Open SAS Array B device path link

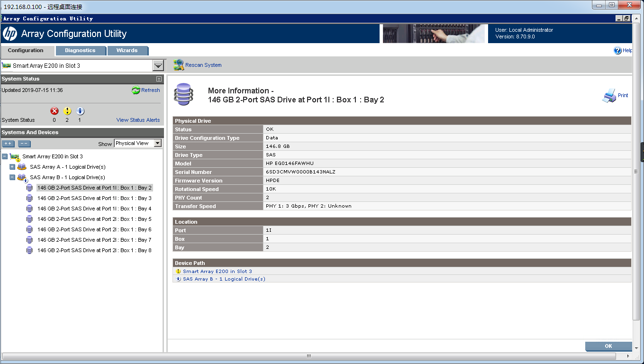pyautogui.click(x=224, y=279)
